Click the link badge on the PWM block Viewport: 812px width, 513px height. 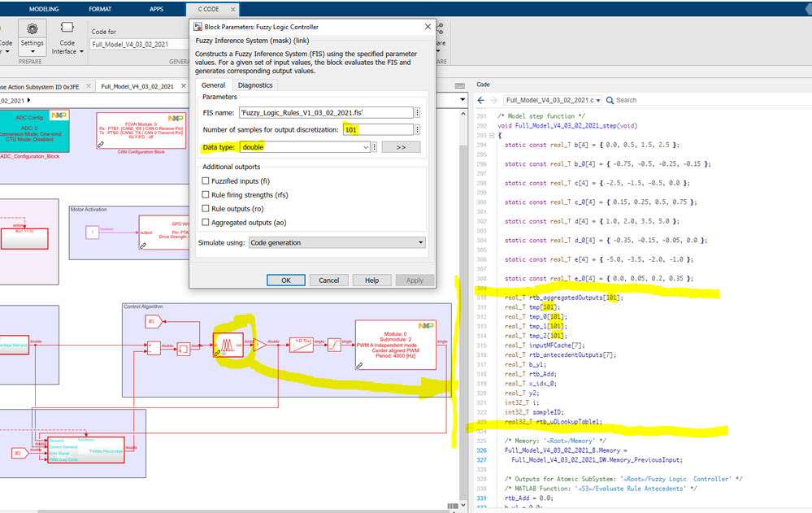pos(359,365)
